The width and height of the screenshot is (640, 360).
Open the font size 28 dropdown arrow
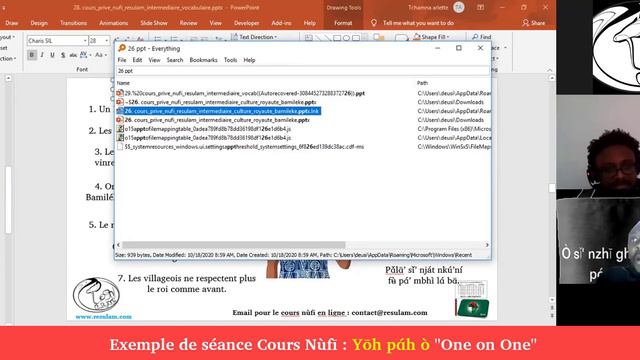click(107, 40)
